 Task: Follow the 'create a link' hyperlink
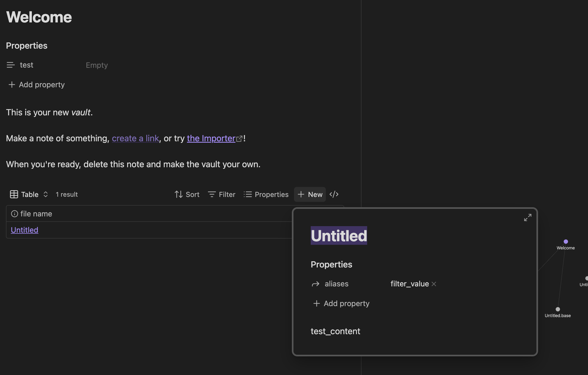135,138
